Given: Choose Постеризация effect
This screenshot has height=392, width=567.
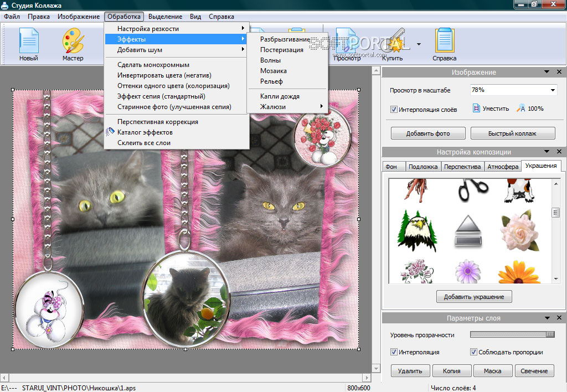Looking at the screenshot, I should 287,49.
